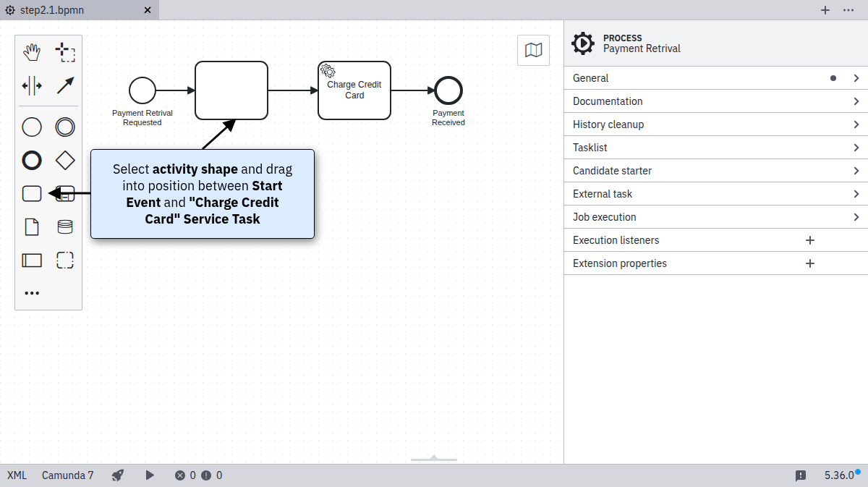Screen dimensions: 868x487
Task: Toggle the XML view
Action: 17,475
